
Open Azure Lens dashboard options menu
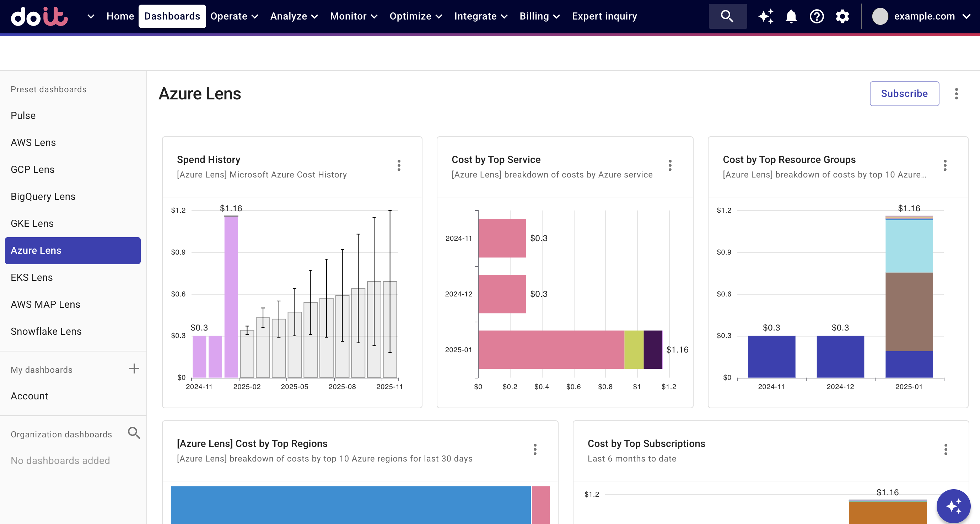[x=957, y=93]
